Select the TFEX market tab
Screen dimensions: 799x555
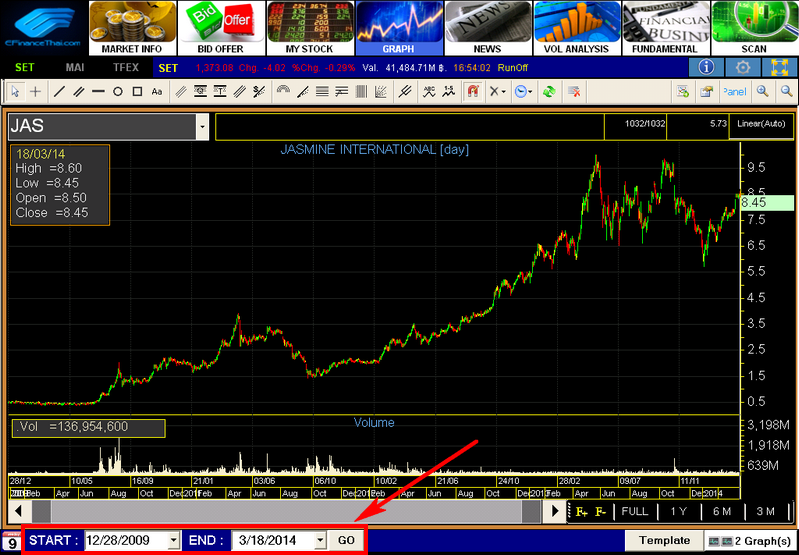point(125,67)
